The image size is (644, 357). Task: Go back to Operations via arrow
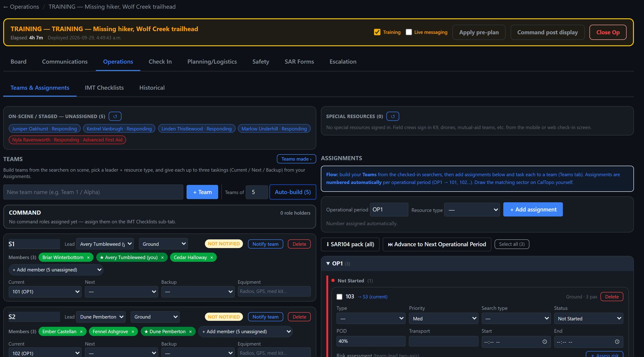coord(21,7)
